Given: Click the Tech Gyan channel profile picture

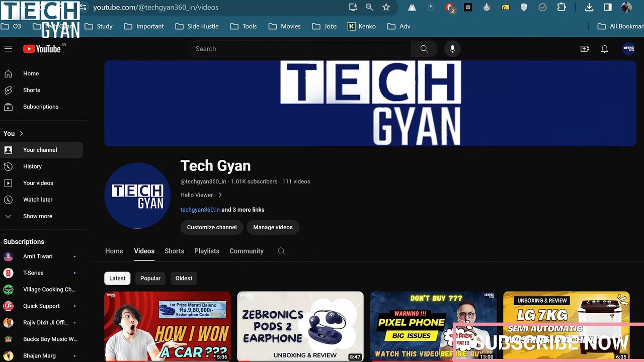Looking at the screenshot, I should click(x=137, y=196).
